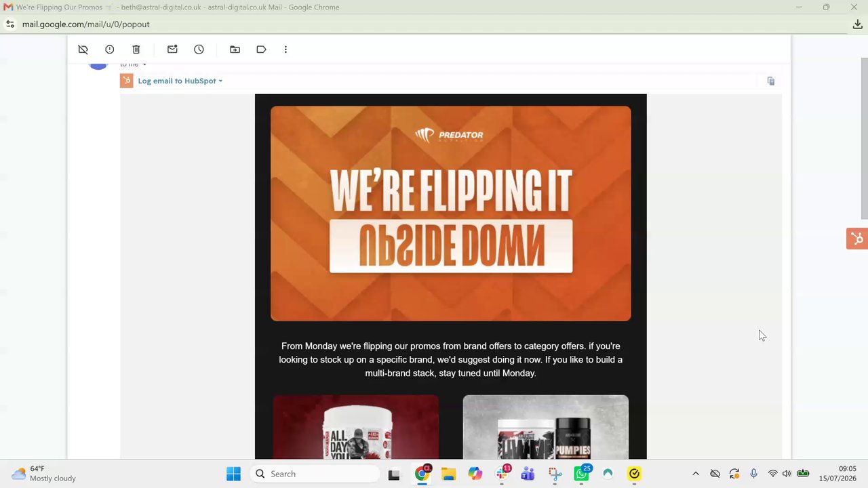868x488 pixels.
Task: Report this email as spam
Action: (110, 49)
